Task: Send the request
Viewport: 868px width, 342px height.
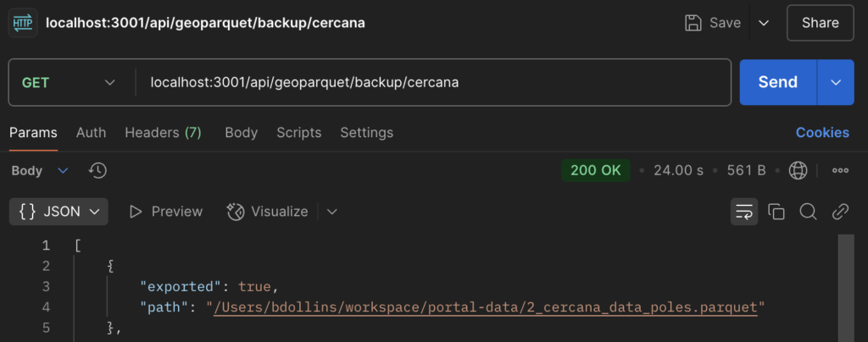Action: click(x=778, y=82)
